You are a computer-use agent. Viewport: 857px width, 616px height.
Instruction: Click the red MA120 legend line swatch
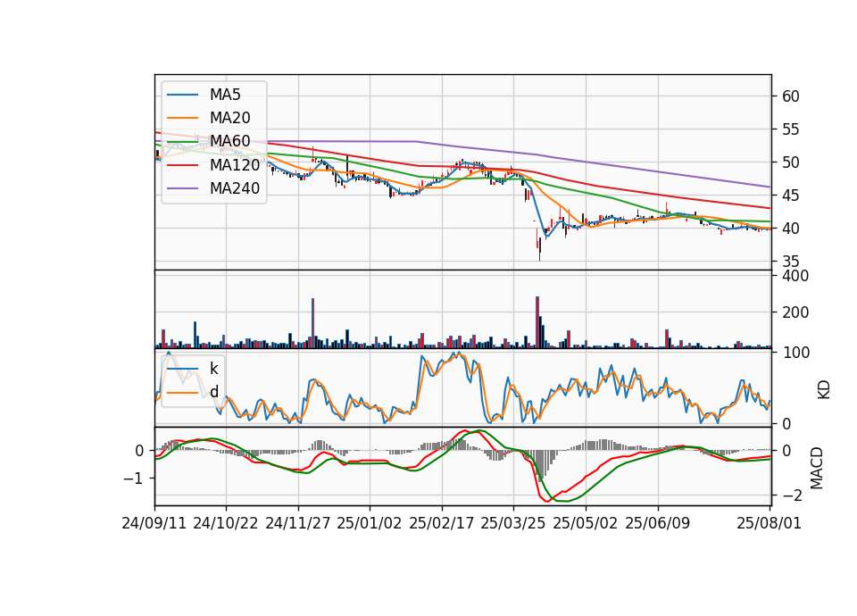[x=182, y=165]
